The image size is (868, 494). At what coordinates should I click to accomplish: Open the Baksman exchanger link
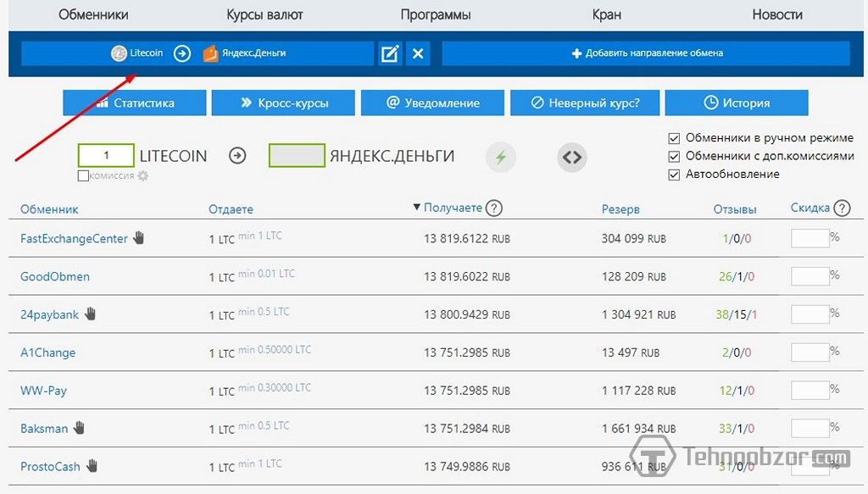pyautogui.click(x=44, y=429)
